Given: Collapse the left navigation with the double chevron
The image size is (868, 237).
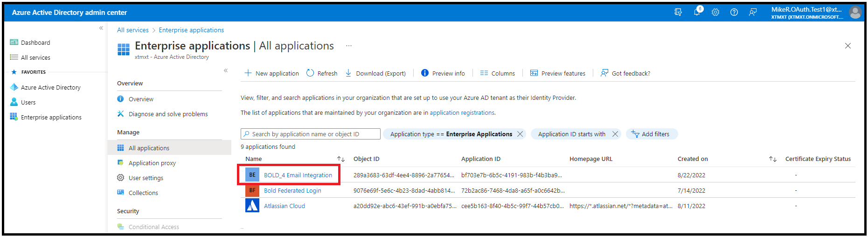Looking at the screenshot, I should 101,28.
